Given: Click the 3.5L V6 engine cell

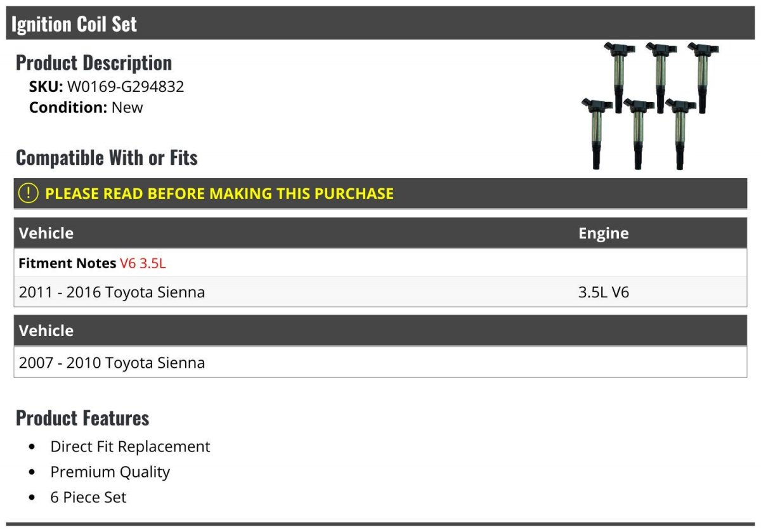Looking at the screenshot, I should pos(603,292).
